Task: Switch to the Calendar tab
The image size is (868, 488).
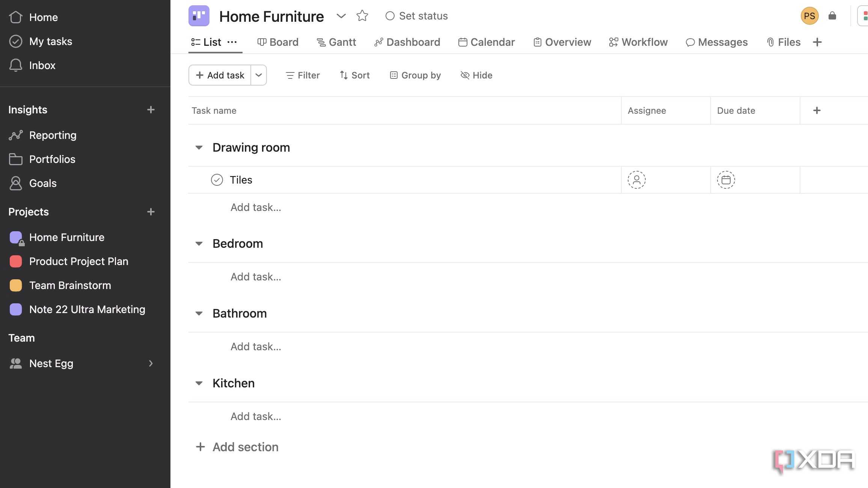Action: [487, 42]
